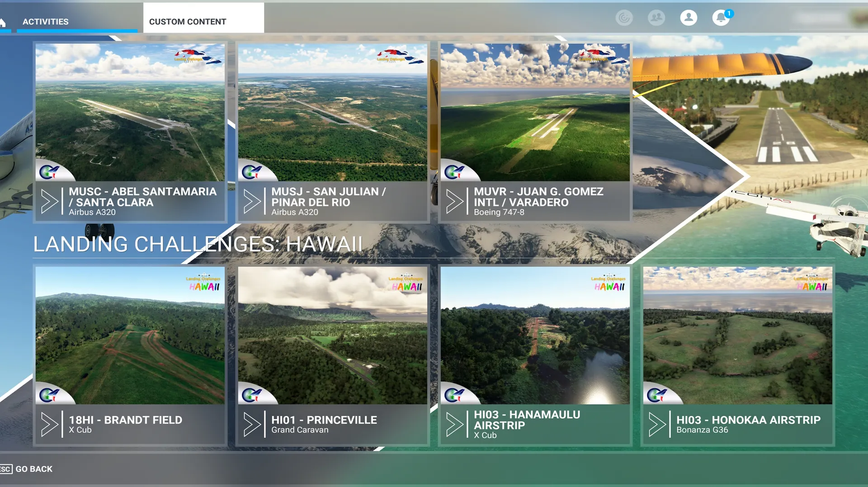Click Bonanza G36 aircraft label

[x=702, y=430]
